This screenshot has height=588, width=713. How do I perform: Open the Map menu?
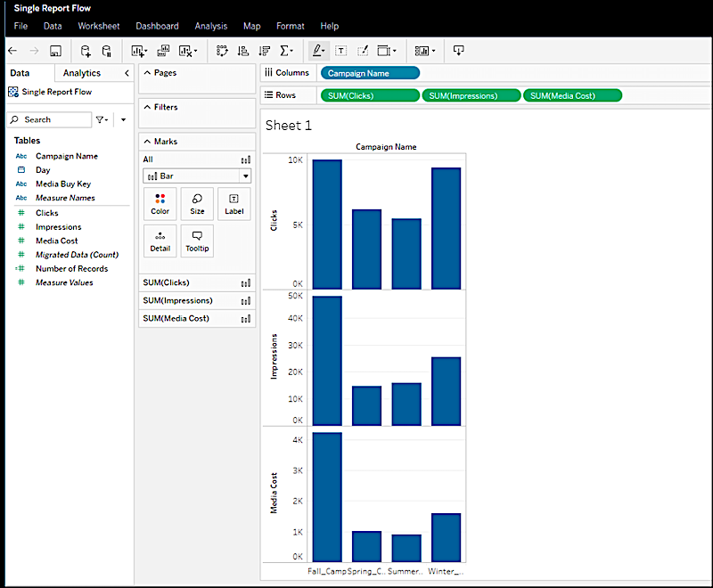coord(252,26)
